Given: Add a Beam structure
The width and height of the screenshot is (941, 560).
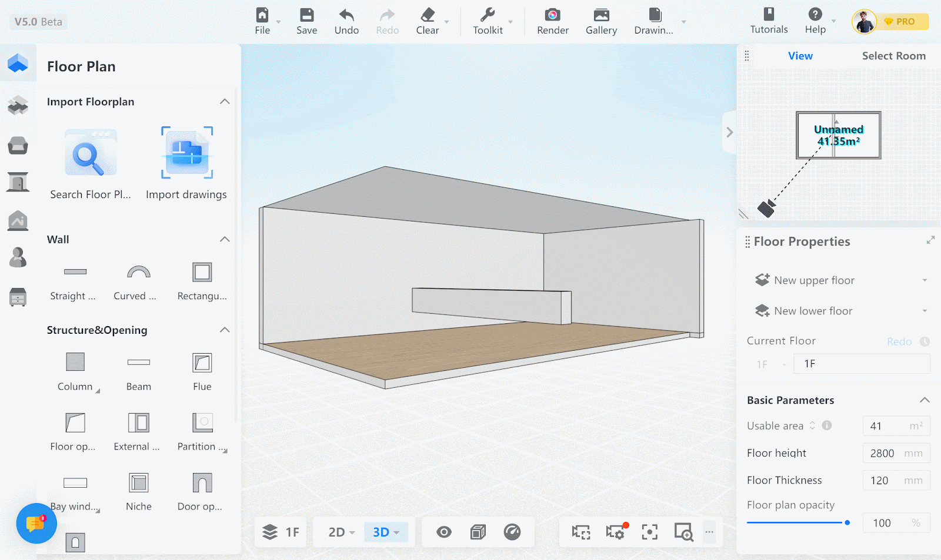Looking at the screenshot, I should click(138, 362).
